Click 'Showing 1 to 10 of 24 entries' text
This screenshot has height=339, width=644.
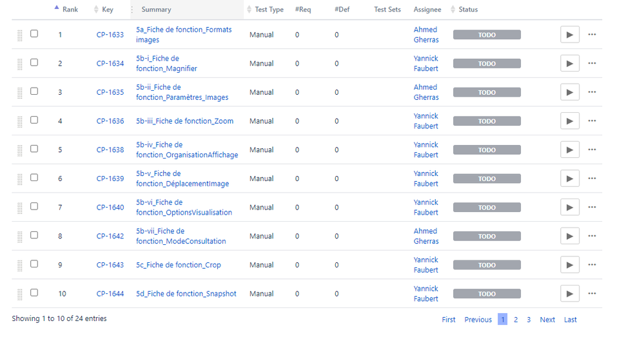[x=59, y=318]
